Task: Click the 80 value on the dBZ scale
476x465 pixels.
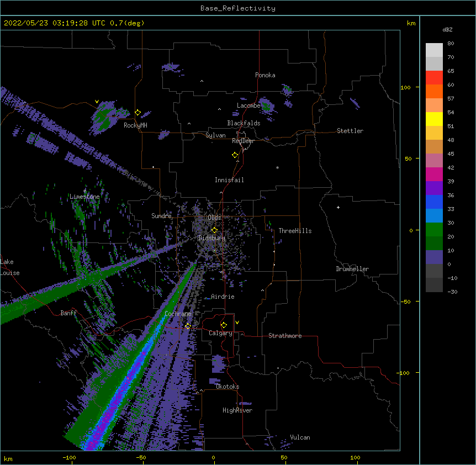Action: (x=451, y=44)
